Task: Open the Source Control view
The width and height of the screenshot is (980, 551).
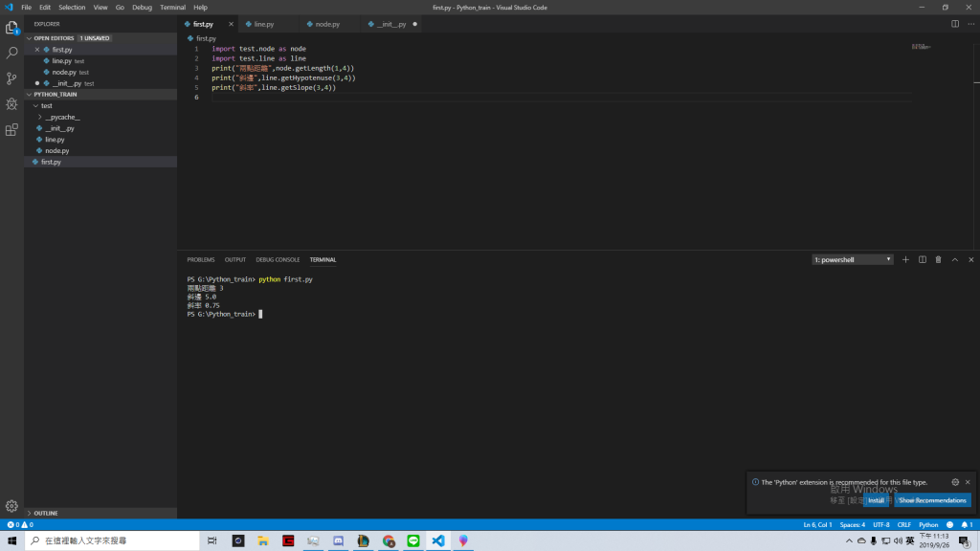Action: tap(11, 78)
